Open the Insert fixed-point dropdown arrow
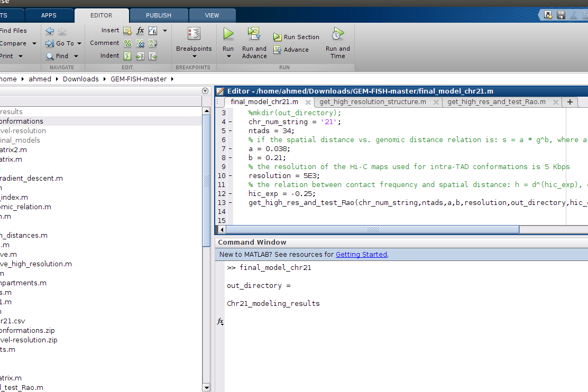 coord(165,31)
